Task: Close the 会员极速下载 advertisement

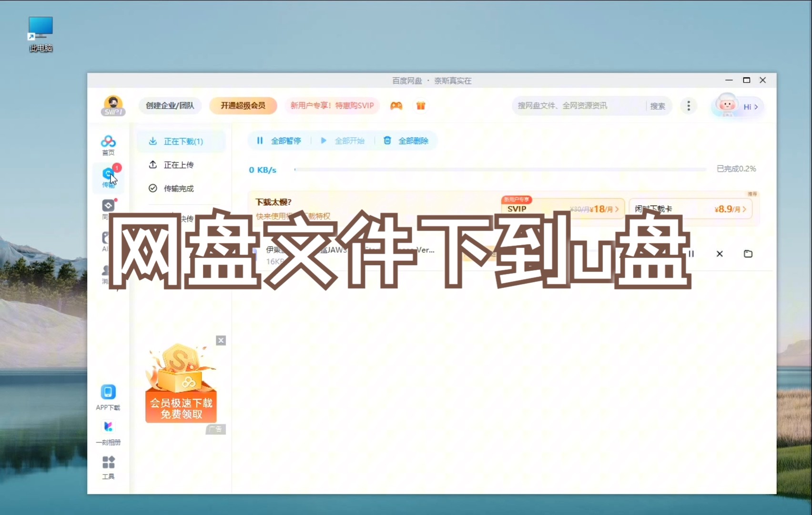Action: point(221,340)
